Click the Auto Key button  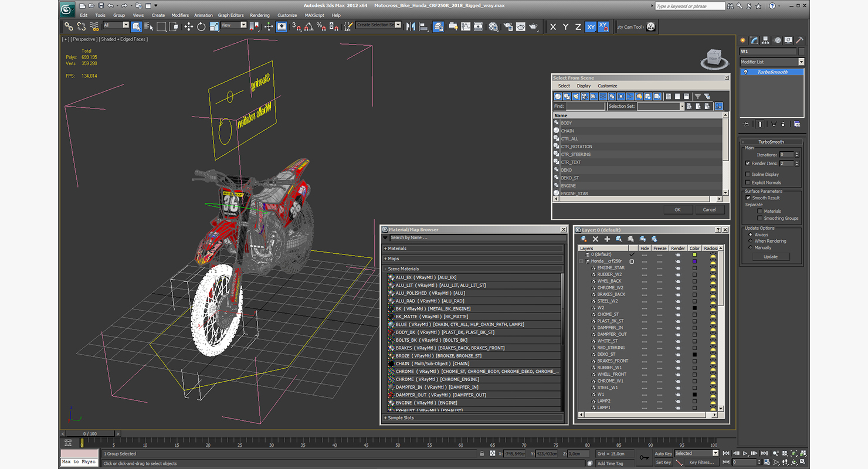663,453
